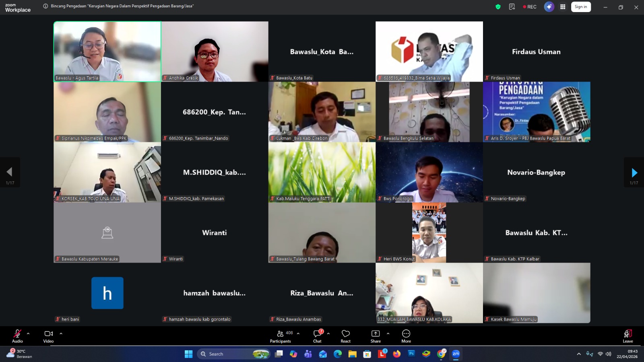Viewport: 644px width, 362px height.
Task: Select the Bws Ponorogo video tile
Action: click(x=429, y=172)
